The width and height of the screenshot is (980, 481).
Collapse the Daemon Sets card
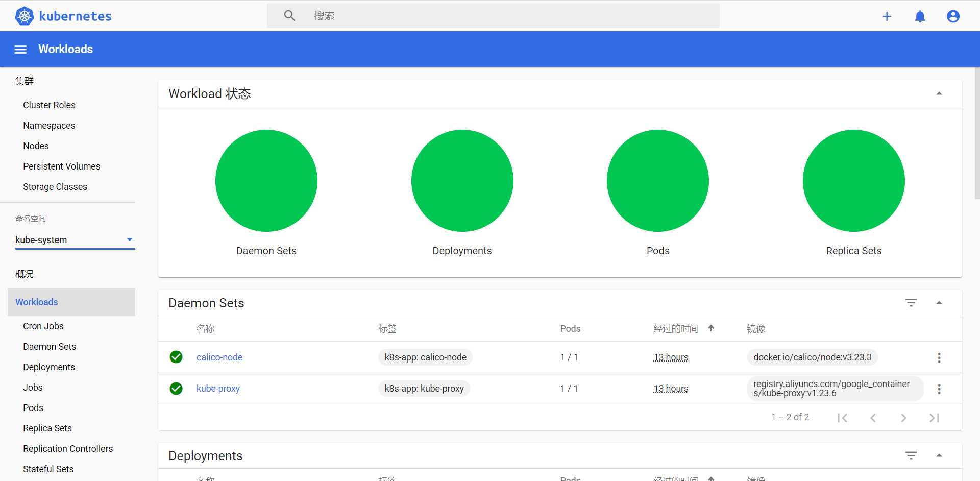(x=939, y=303)
